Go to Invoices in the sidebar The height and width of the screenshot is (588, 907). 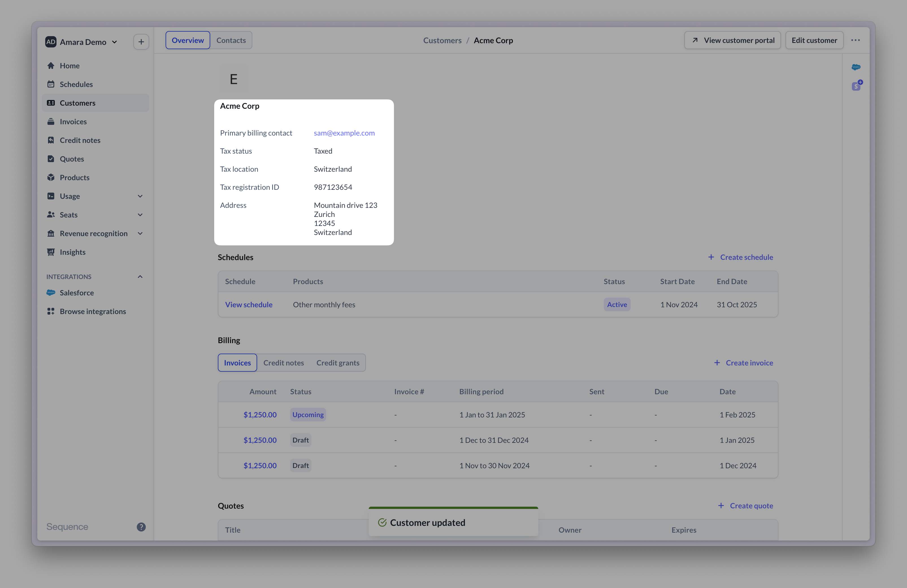95,121
